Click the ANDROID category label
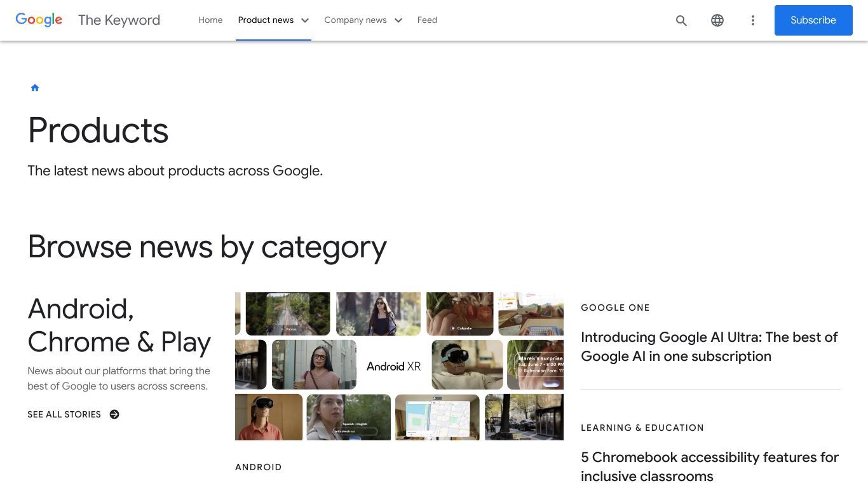This screenshot has width=868, height=488. 259,467
